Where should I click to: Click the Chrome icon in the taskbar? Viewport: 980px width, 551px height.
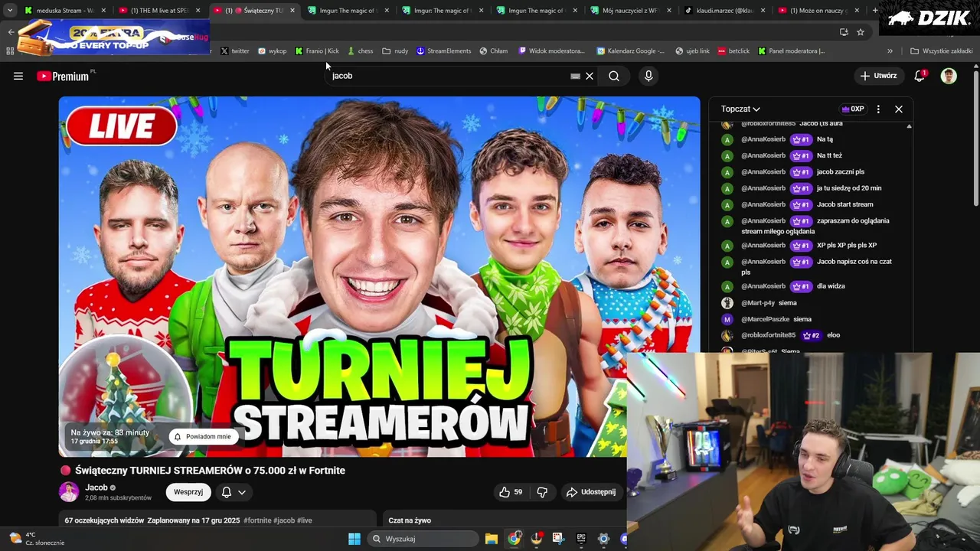(514, 539)
